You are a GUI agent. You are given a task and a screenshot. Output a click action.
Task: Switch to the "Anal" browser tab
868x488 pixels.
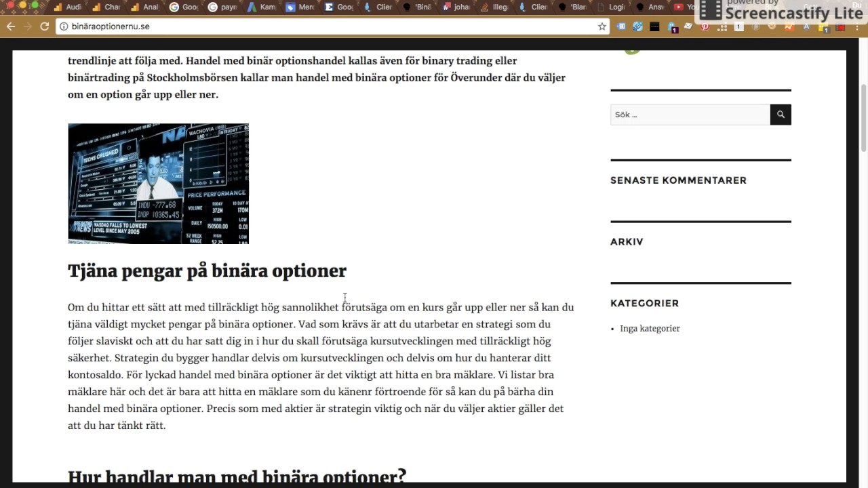coord(144,7)
